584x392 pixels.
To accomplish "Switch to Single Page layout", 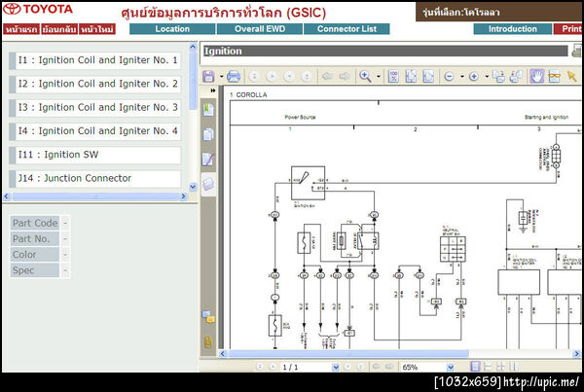I will click(x=475, y=367).
